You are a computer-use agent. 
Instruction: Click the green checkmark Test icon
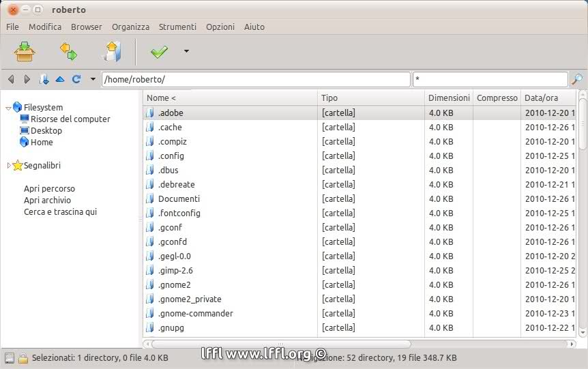(159, 52)
